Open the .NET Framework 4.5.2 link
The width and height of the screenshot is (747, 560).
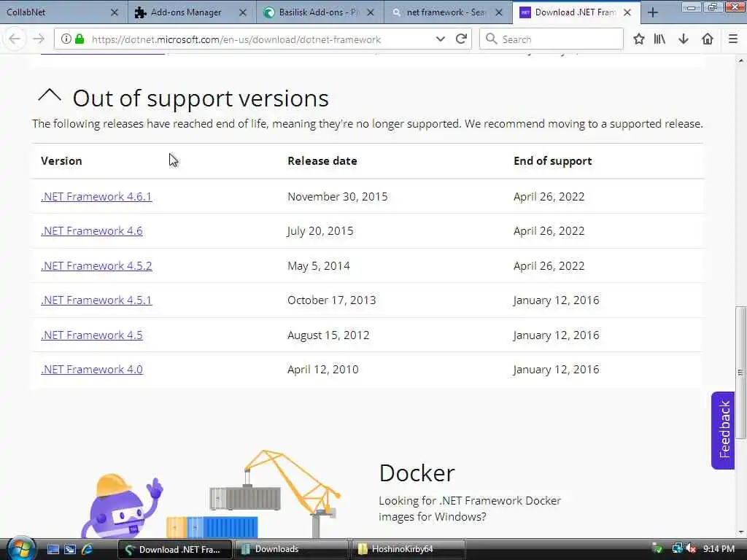96,265
